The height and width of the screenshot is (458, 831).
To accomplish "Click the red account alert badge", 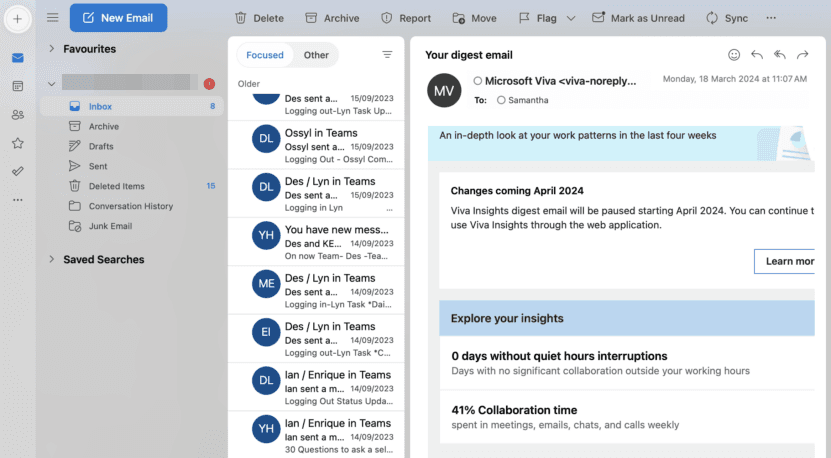I will click(x=209, y=84).
